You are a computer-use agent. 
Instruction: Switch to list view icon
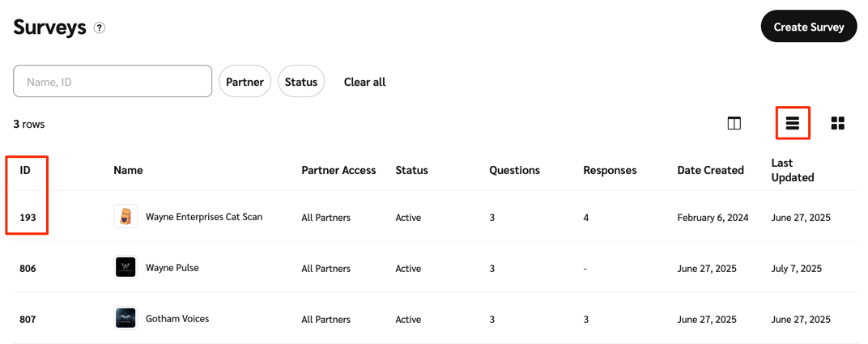coord(792,123)
